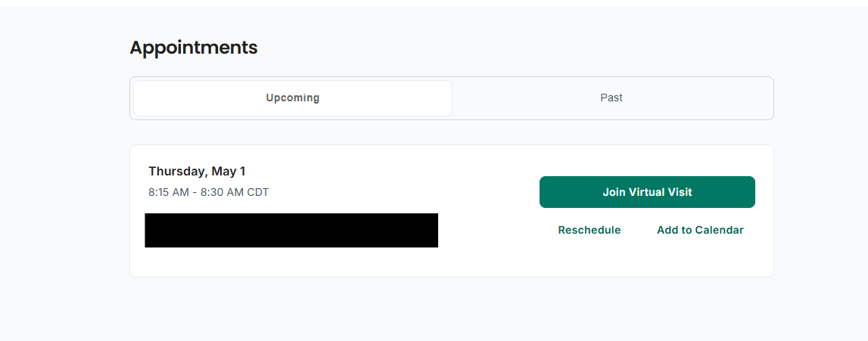Click the Thursday, May 1 date
Viewport: 868px width, 341px height.
pyautogui.click(x=197, y=172)
